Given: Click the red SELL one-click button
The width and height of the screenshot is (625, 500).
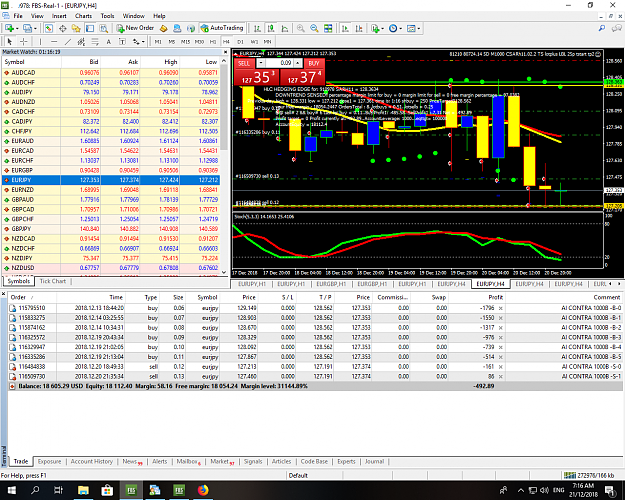Looking at the screenshot, I should (244, 63).
